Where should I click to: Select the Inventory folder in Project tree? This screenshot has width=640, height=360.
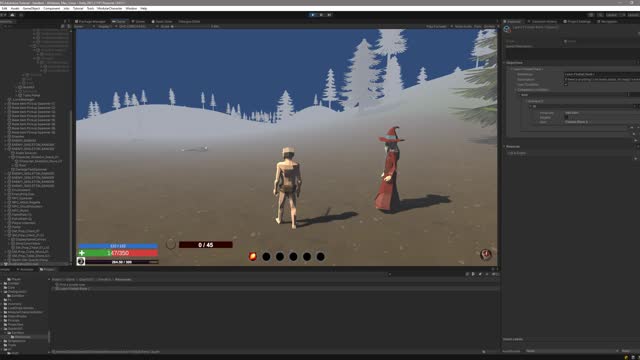14,304
